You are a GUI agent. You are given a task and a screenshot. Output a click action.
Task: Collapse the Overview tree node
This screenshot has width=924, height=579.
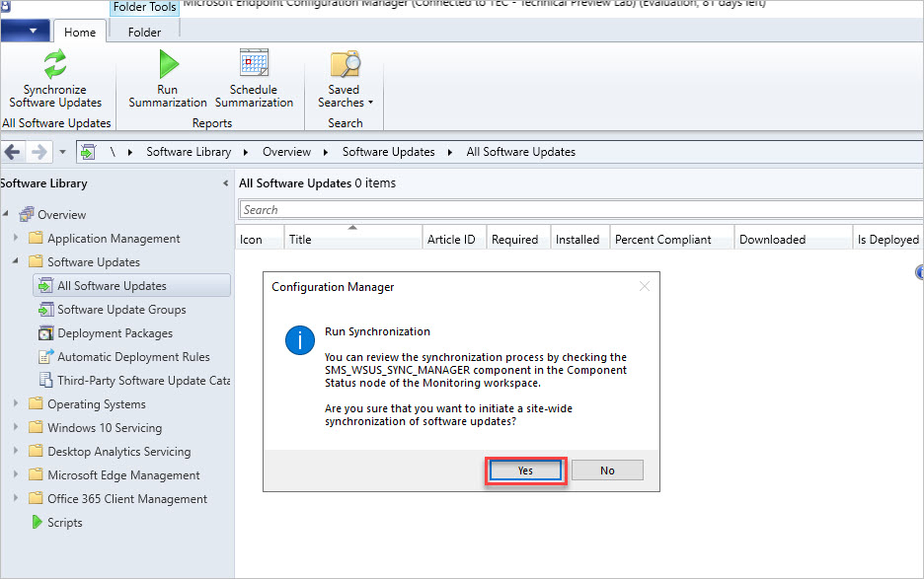click(6, 214)
